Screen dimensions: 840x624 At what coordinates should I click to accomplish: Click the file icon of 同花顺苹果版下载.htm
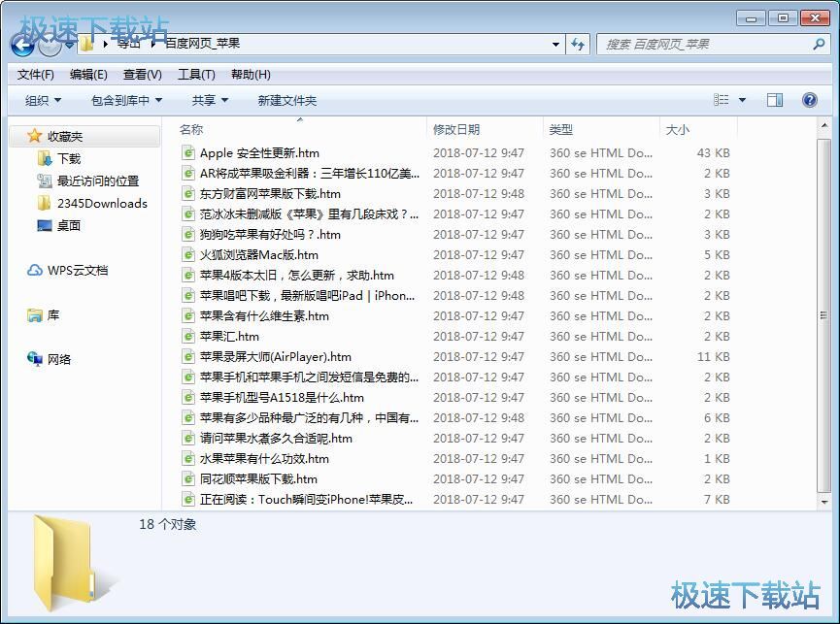tap(187, 479)
